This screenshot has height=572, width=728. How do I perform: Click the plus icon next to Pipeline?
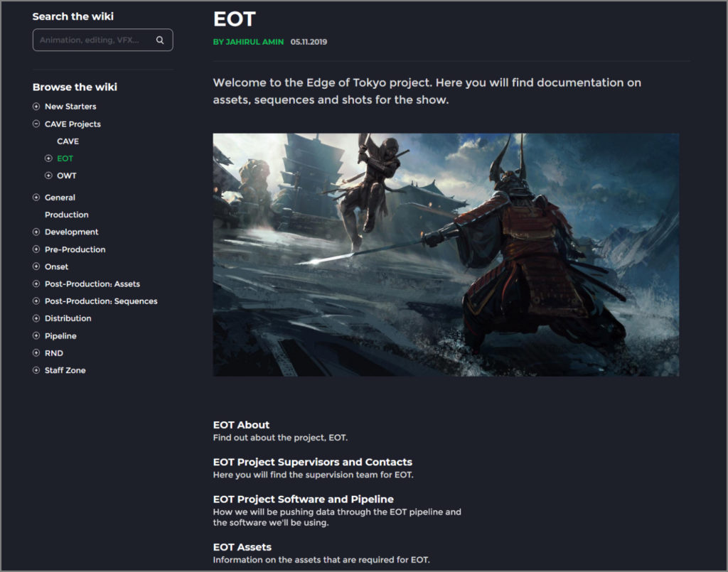[x=36, y=335]
